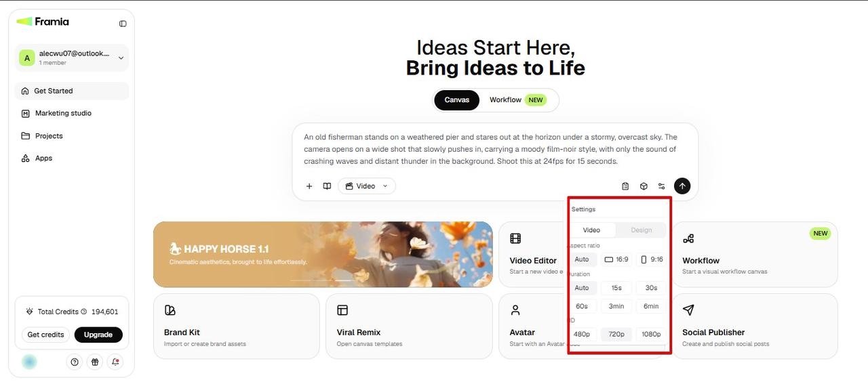Image resolution: width=868 pixels, height=384 pixels.
Task: Click the blurred profile avatar circle
Action: (x=29, y=362)
